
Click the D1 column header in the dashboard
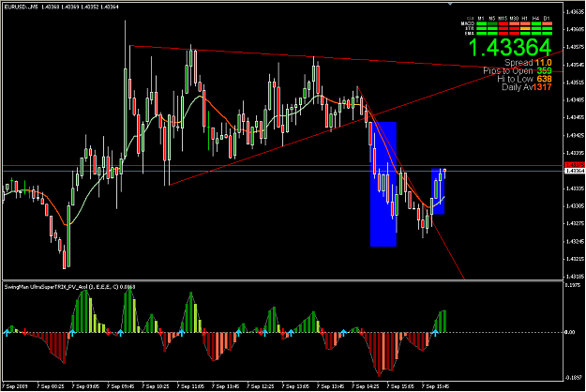pyautogui.click(x=548, y=19)
